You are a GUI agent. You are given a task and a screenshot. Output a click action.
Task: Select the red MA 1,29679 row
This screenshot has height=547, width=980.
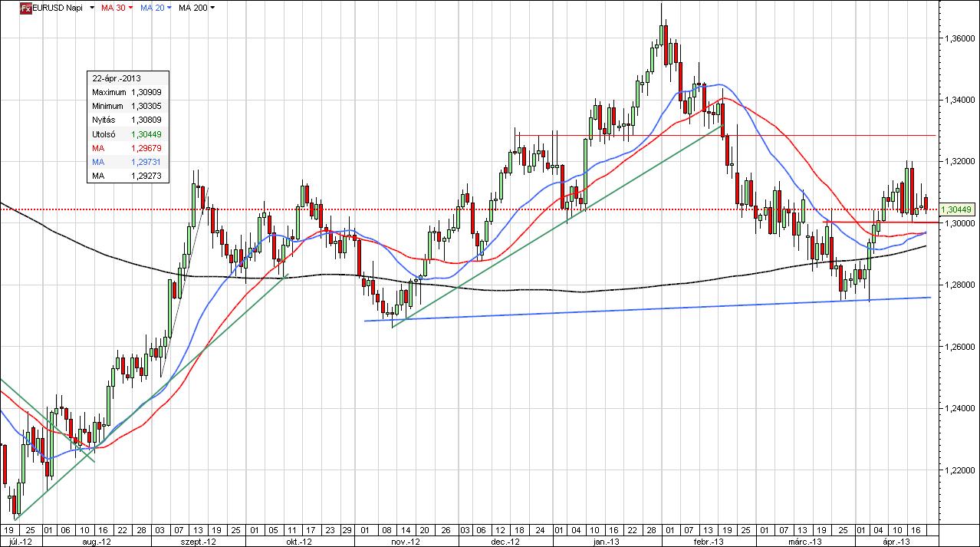[x=127, y=147]
